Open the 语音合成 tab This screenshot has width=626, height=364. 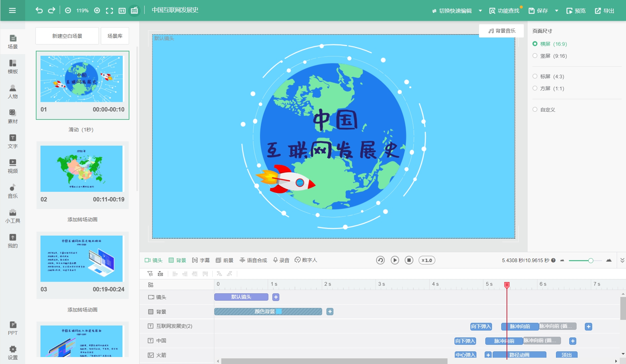253,260
